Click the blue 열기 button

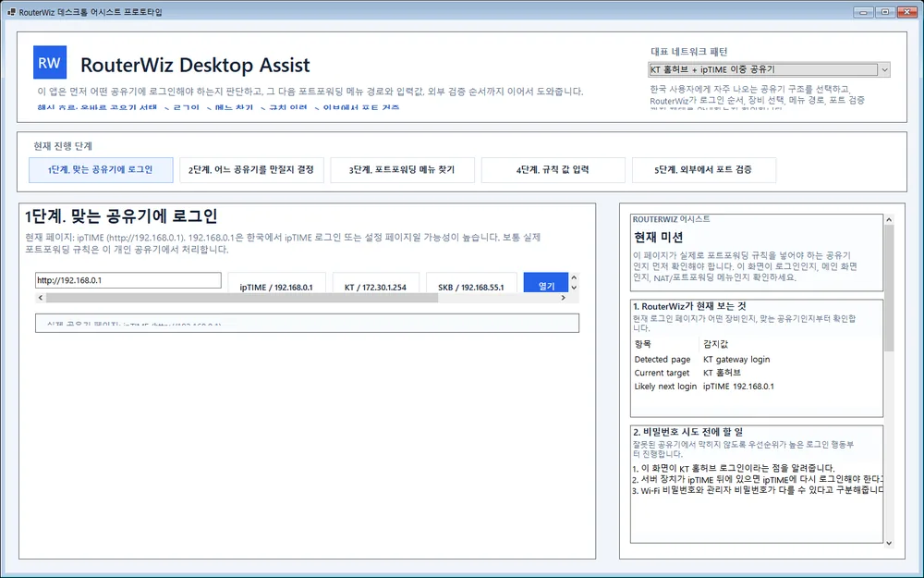546,282
